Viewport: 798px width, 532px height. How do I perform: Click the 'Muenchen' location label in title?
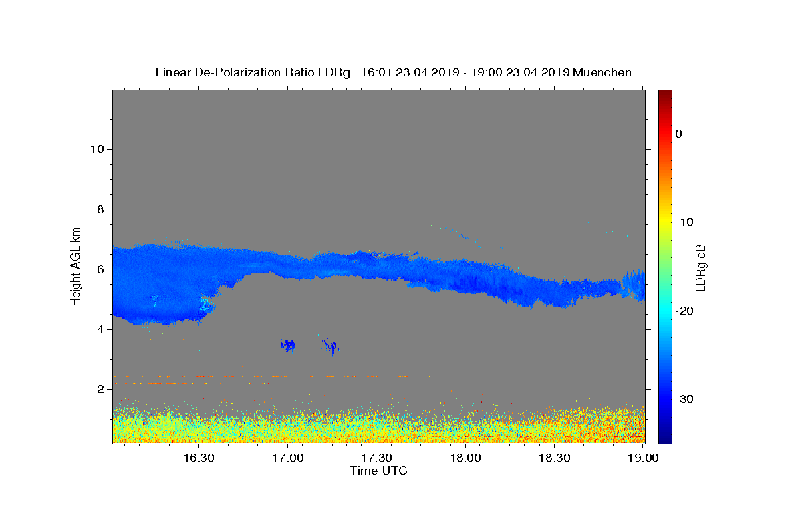click(602, 72)
